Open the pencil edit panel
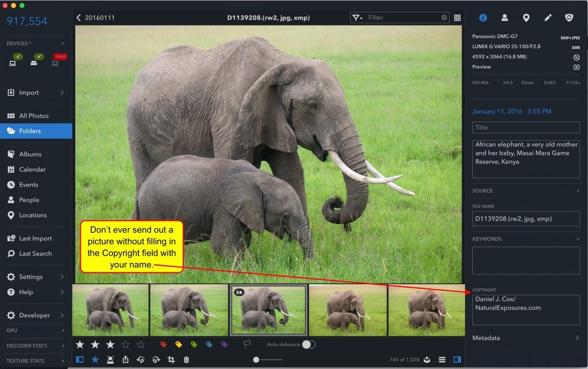The width and height of the screenshot is (588, 369). 548,18
